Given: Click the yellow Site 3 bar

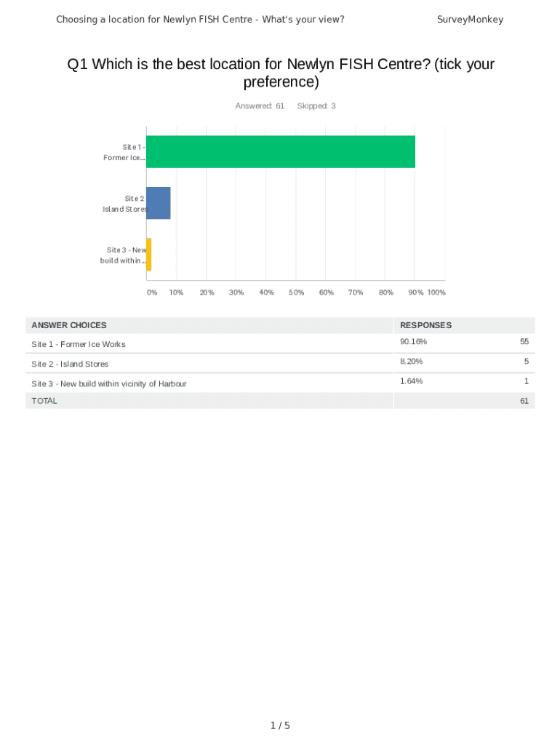Looking at the screenshot, I should pos(149,255).
